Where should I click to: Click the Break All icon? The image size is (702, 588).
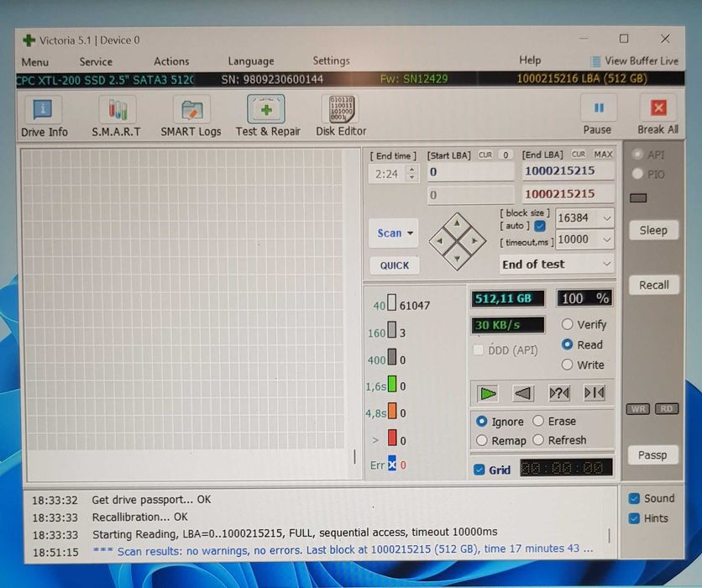(658, 108)
